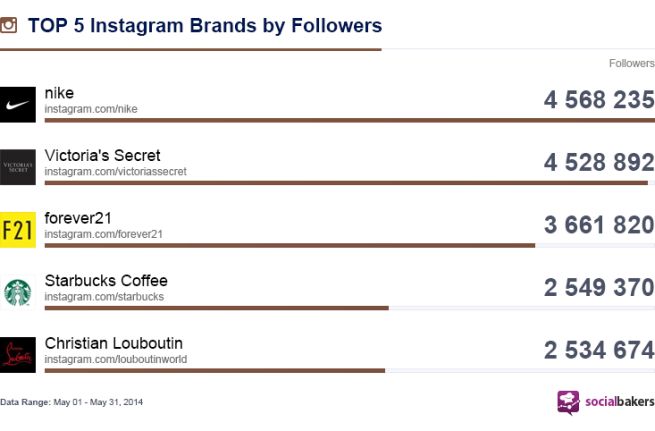This screenshot has width=655, height=431.
Task: Click the Christian Louboutin brand name
Action: tap(113, 343)
